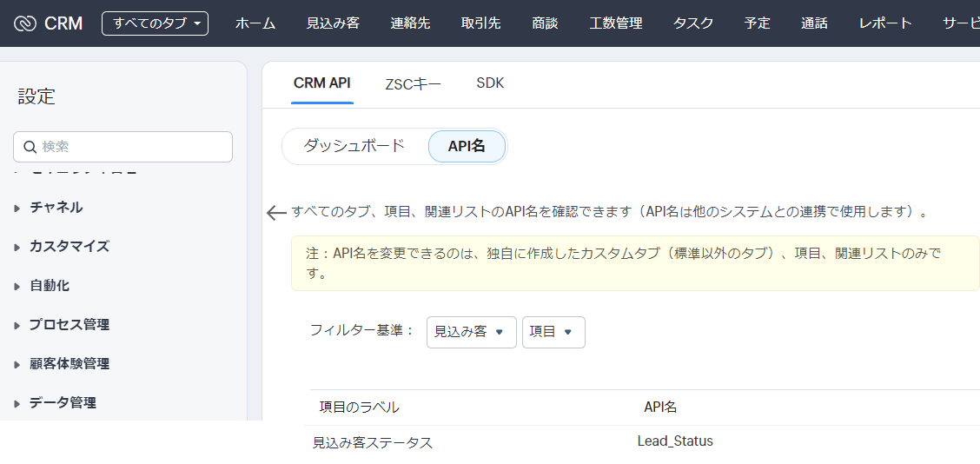Click the yellow note about API名 changes

[635, 263]
